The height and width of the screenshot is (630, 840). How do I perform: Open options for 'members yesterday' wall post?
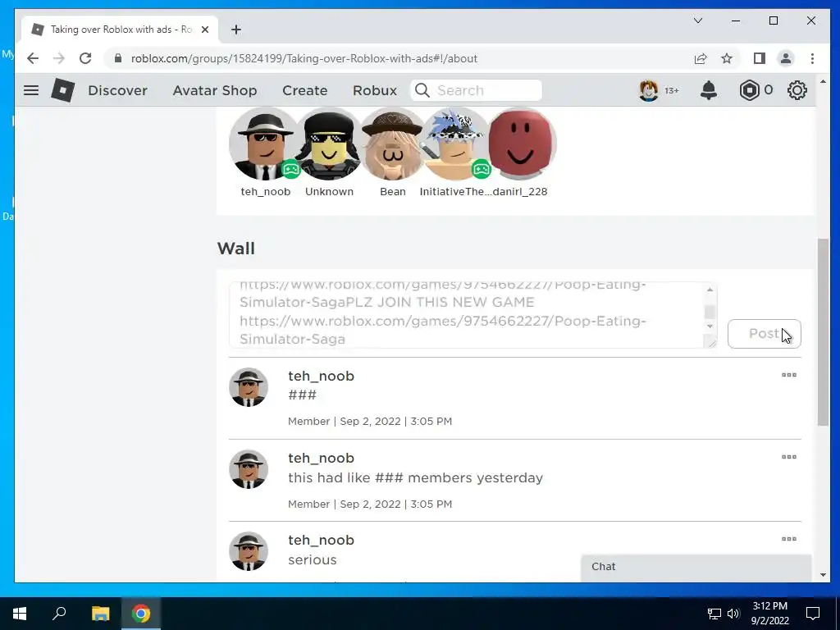(788, 457)
